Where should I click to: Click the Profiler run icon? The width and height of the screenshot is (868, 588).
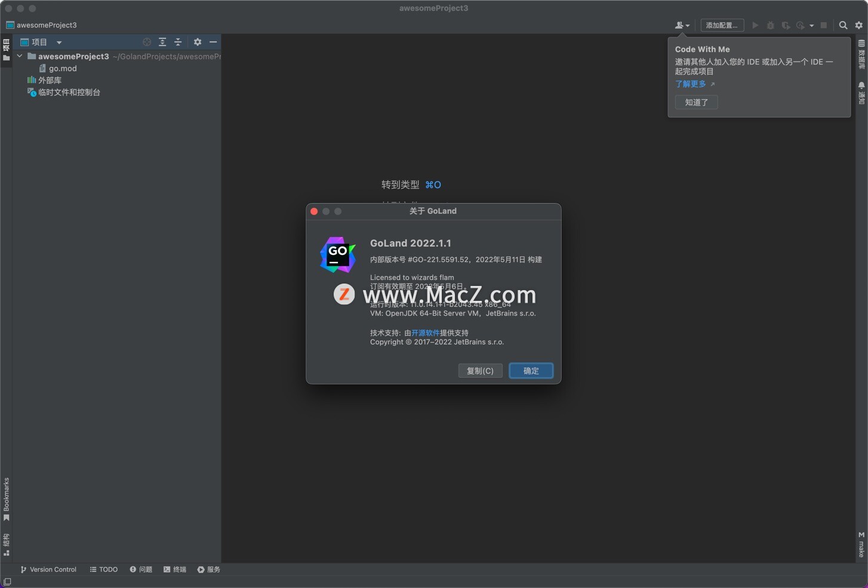pyautogui.click(x=801, y=25)
